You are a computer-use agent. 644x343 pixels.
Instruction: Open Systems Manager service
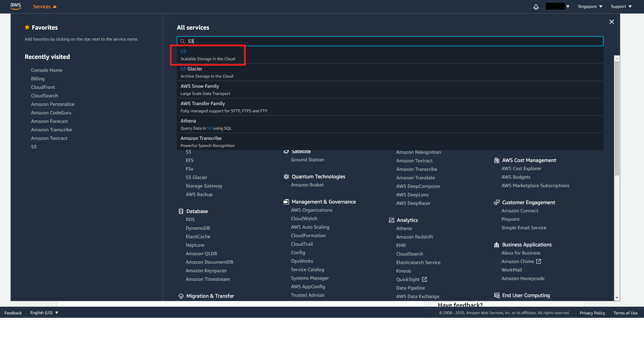point(310,278)
